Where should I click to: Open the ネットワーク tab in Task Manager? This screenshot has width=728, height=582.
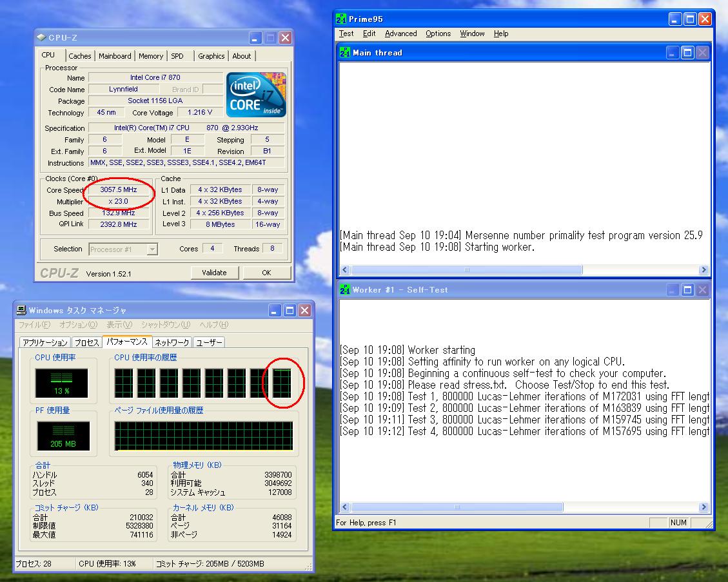pyautogui.click(x=172, y=342)
